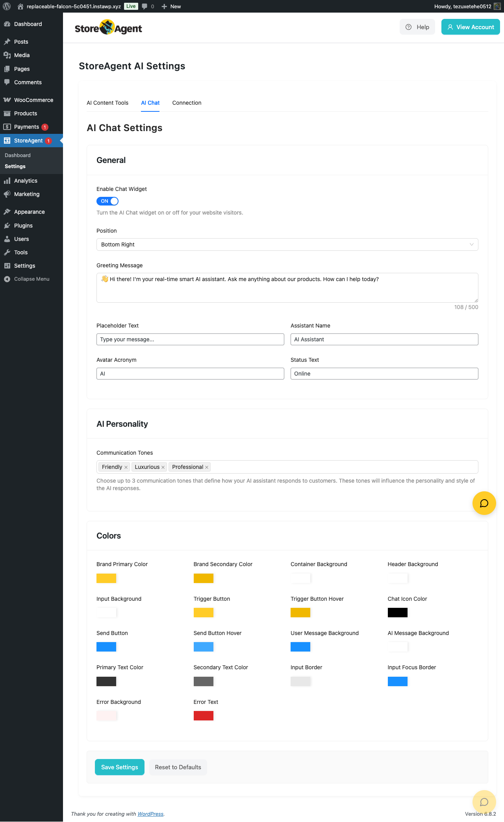Viewport: 504px width, 822px height.
Task: Click the Live status badge
Action: click(x=131, y=6)
